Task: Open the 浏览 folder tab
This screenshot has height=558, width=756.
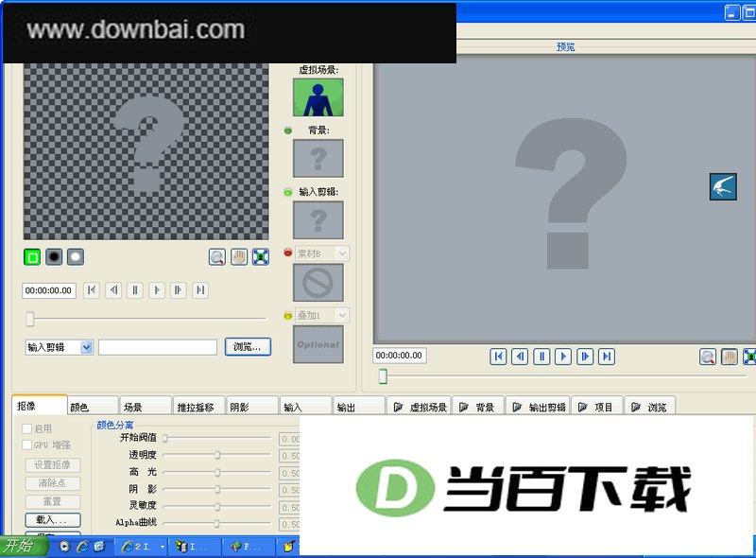Action: pyautogui.click(x=650, y=407)
